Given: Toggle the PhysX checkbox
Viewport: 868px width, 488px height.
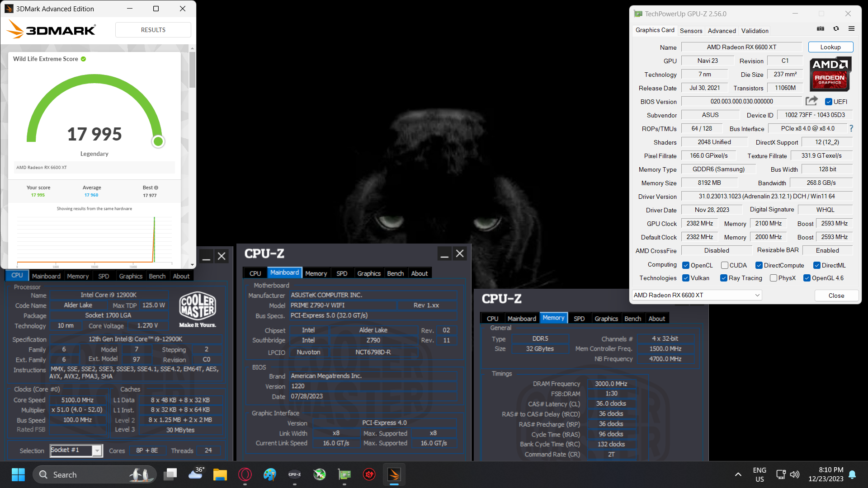Looking at the screenshot, I should point(774,278).
